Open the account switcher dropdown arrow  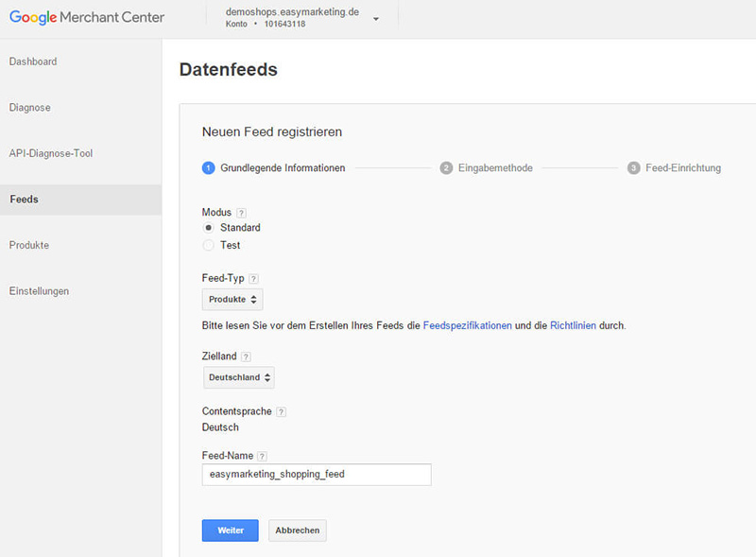[x=376, y=19]
